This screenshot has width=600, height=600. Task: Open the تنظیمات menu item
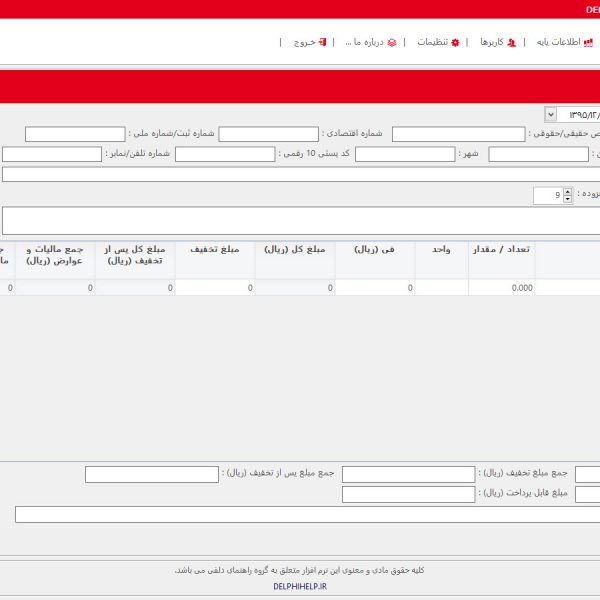[x=433, y=43]
